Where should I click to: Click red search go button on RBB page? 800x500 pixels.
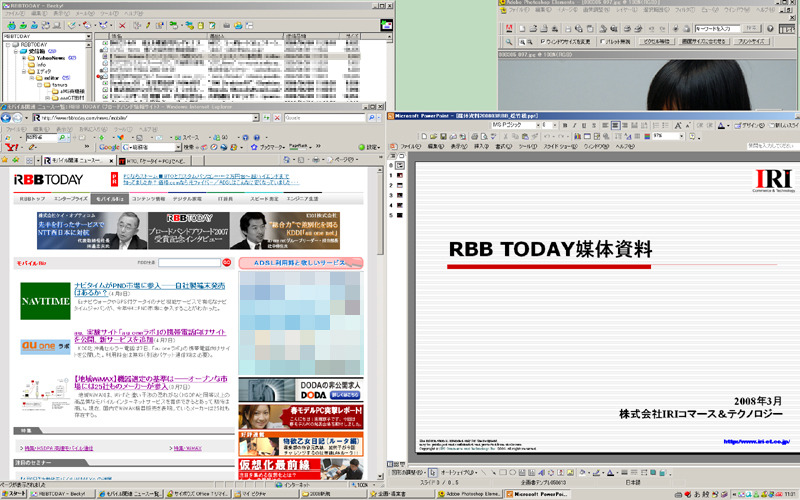(227, 262)
